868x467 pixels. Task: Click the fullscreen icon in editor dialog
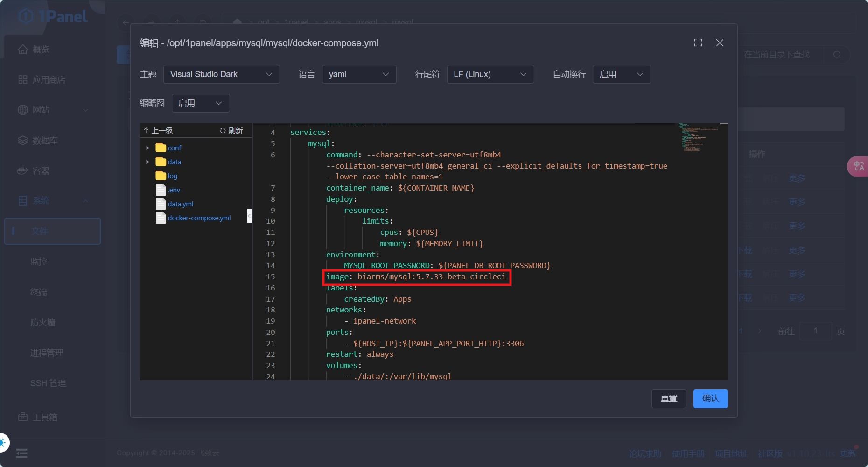tap(698, 43)
